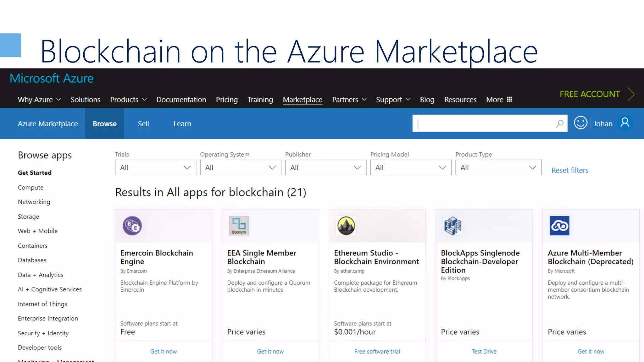This screenshot has width=644, height=362.
Task: Select the Data + Analytics category
Action: click(x=41, y=275)
